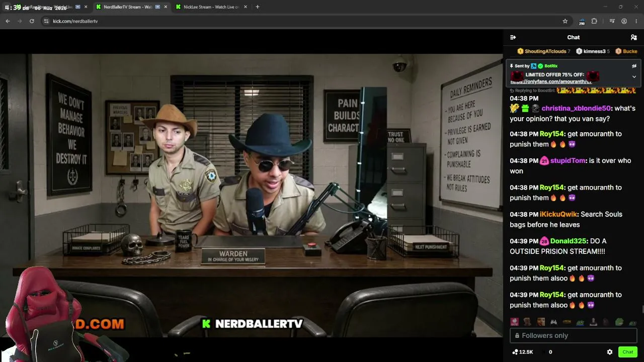
Task: Open the browser media control icon
Action: pyautogui.click(x=612, y=21)
